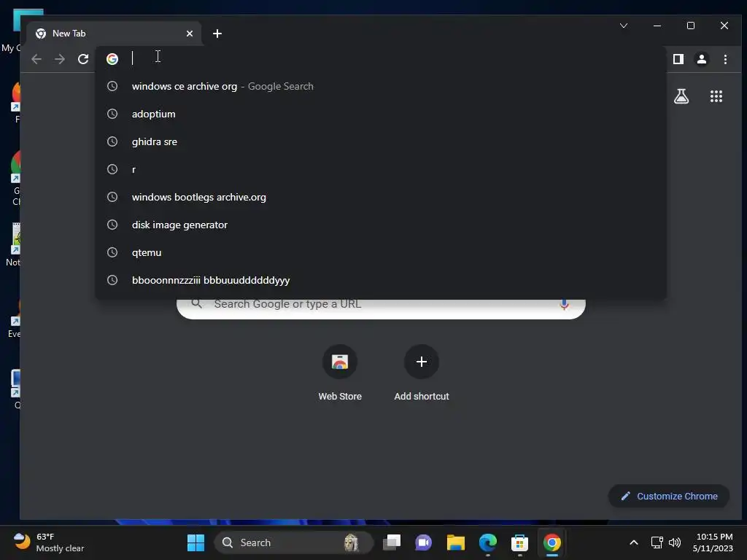Open the weather widget 63°F Mostly clear

point(49,542)
